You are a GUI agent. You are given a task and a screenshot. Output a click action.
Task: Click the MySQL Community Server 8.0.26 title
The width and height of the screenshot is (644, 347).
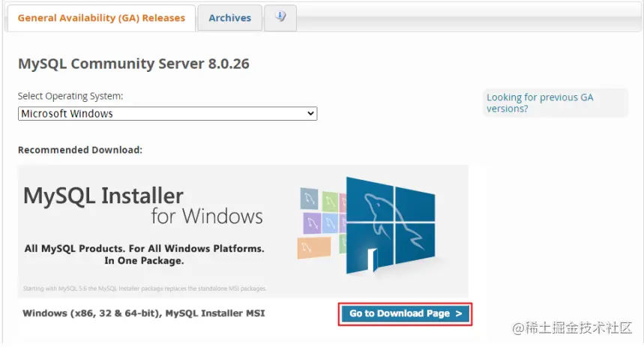tap(133, 64)
